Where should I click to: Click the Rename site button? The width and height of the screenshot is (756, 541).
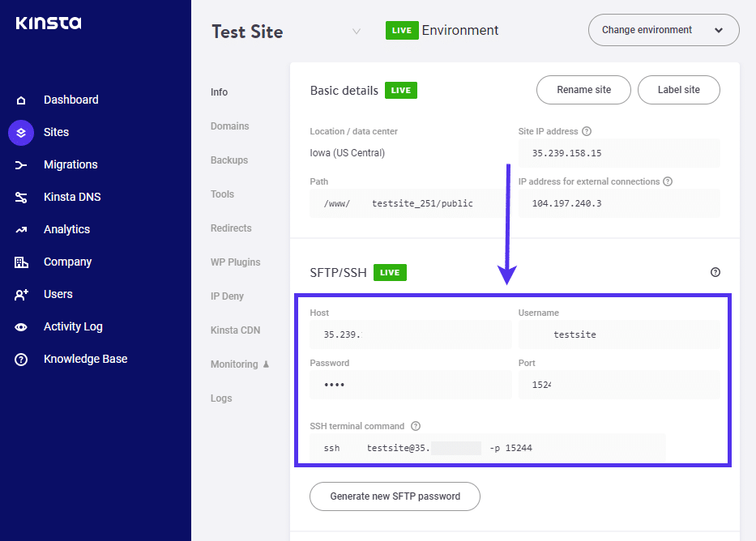point(583,90)
